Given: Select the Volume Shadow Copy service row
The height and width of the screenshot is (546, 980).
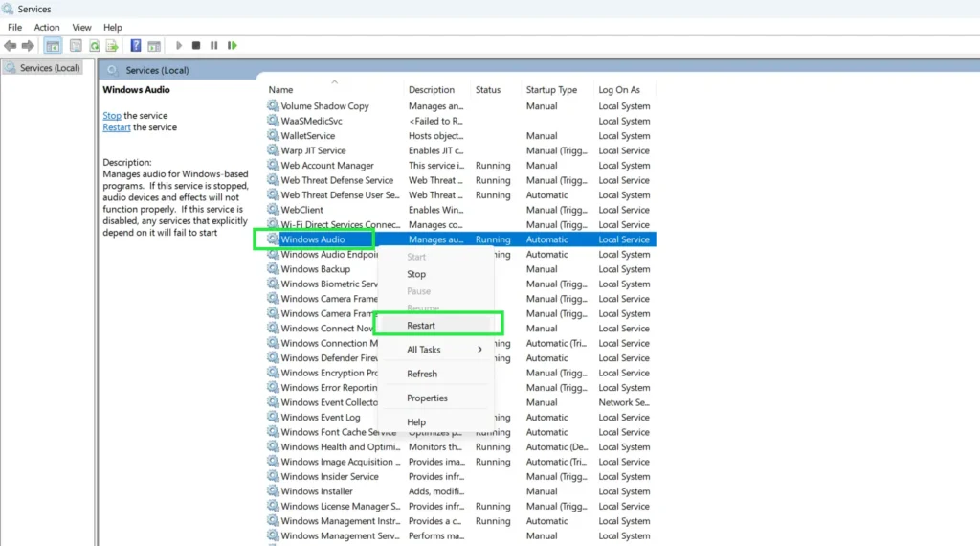Looking at the screenshot, I should pos(460,105).
